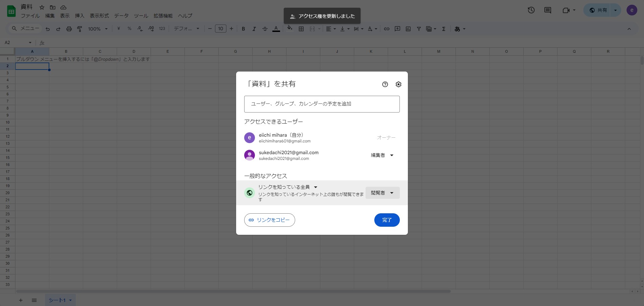644x306 pixels.
Task: Expand リンクを知っている全員 access dropdown
Action: pyautogui.click(x=288, y=187)
